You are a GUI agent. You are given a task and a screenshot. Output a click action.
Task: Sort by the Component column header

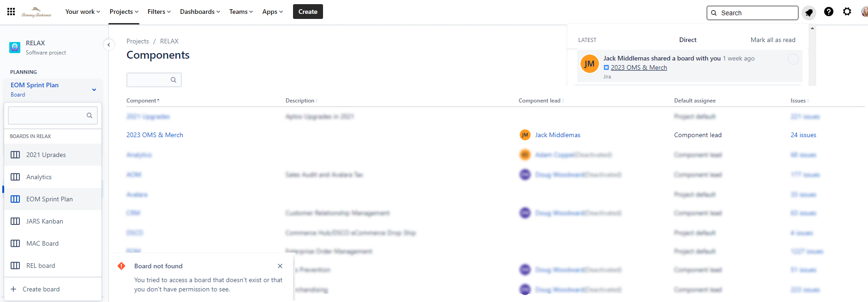pyautogui.click(x=143, y=101)
